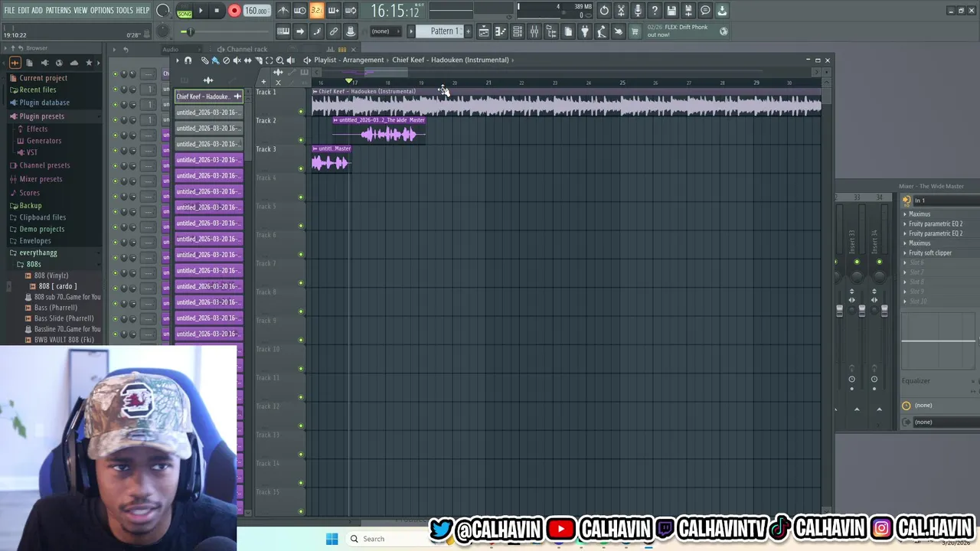Select Bass Slide (Pharrell) sample
This screenshot has width=980, height=551.
point(64,318)
